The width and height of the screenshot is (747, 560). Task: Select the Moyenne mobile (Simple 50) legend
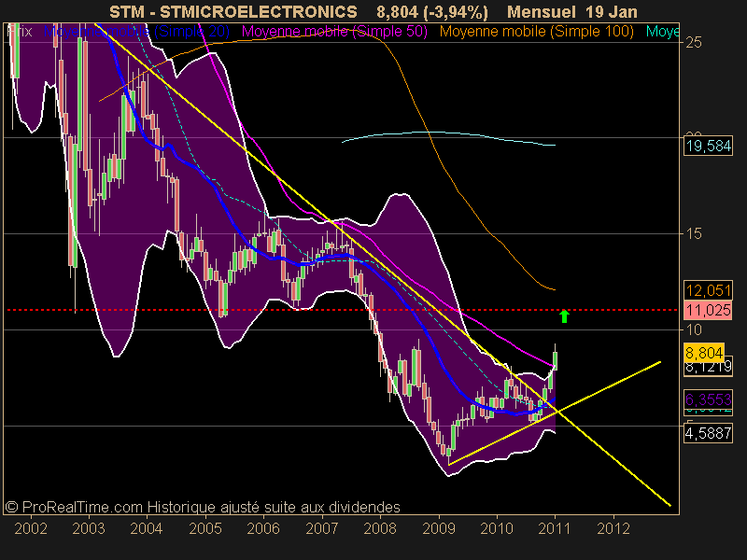(334, 32)
